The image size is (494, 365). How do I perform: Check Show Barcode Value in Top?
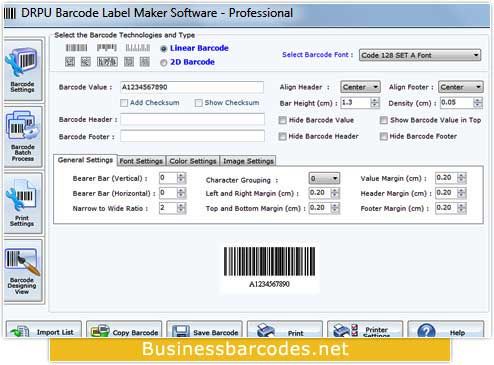[384, 120]
